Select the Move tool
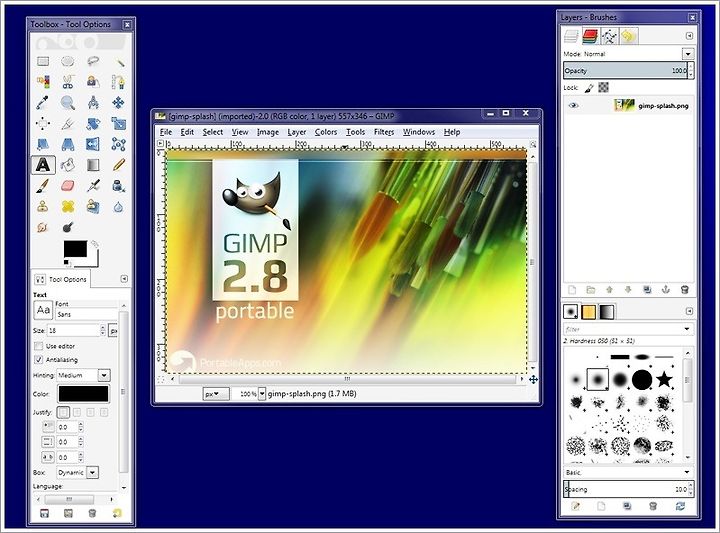Viewport: 720px width, 533px height. (118, 102)
